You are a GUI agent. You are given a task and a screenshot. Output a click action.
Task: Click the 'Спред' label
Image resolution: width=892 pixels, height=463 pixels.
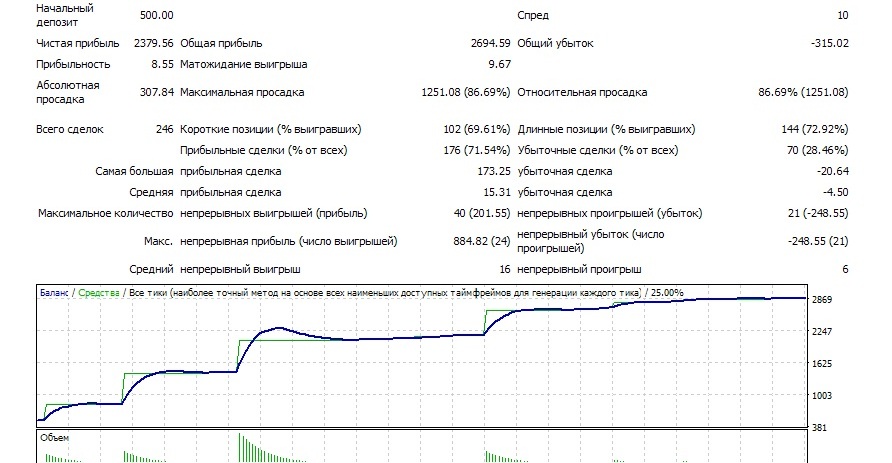pyautogui.click(x=533, y=15)
